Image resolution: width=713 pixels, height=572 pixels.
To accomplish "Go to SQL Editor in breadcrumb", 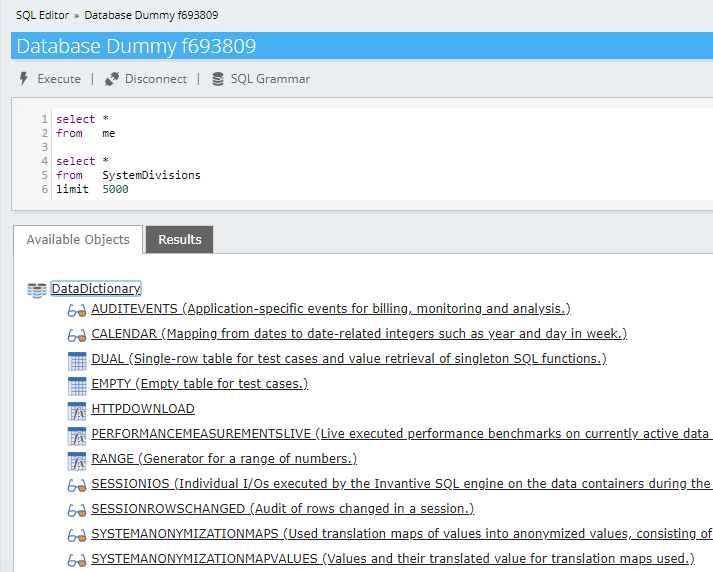I will [42, 15].
